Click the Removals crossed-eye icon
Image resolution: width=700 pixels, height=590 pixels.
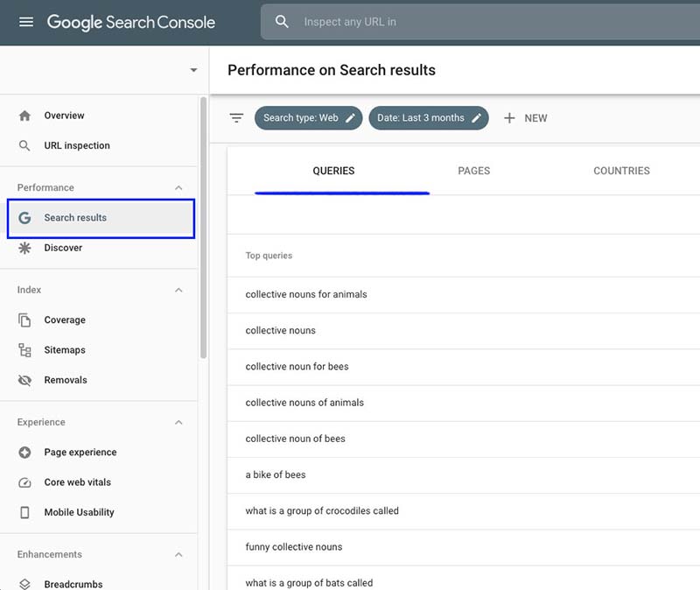pos(24,380)
